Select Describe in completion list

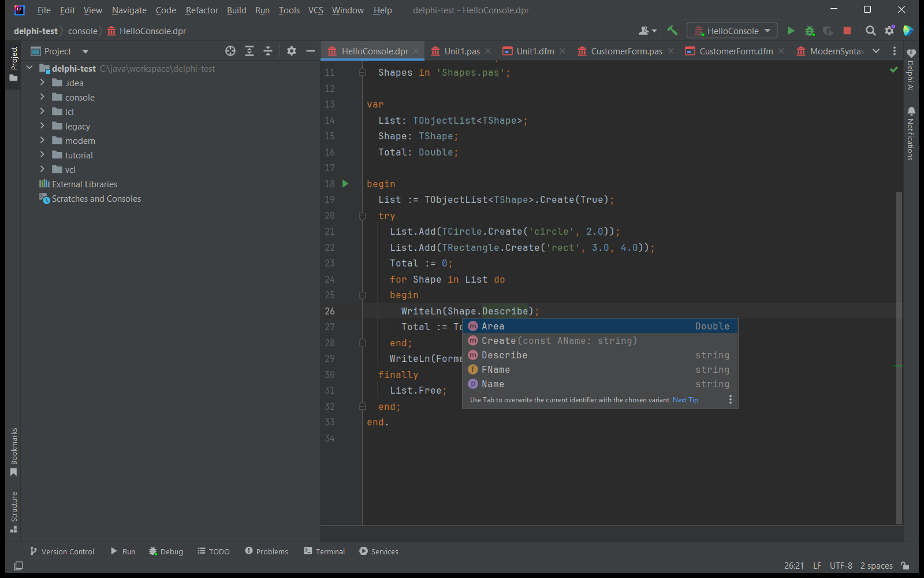(600, 355)
